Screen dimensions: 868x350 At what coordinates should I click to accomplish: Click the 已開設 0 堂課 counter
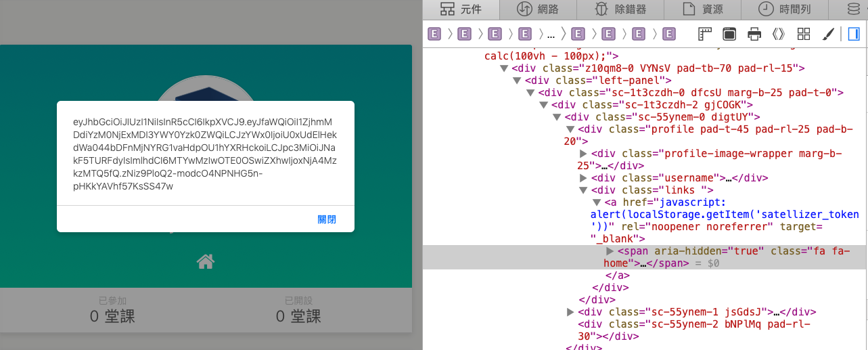click(x=298, y=310)
